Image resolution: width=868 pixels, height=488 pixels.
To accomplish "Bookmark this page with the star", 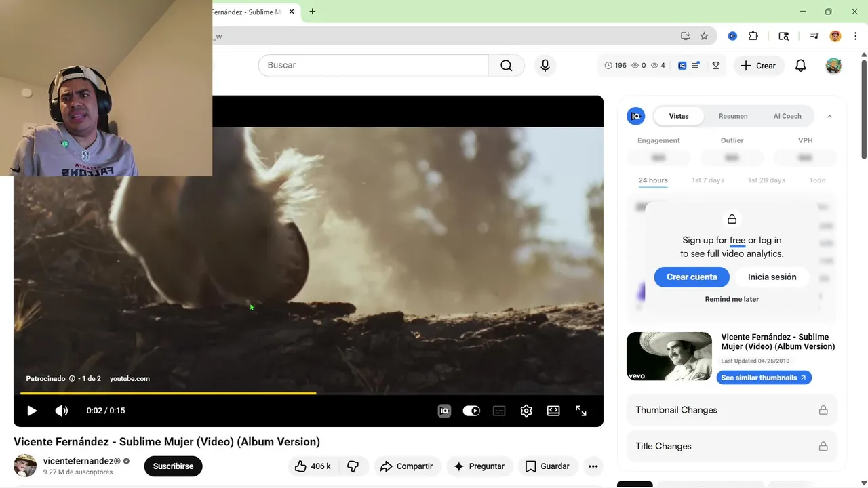I will (x=704, y=36).
